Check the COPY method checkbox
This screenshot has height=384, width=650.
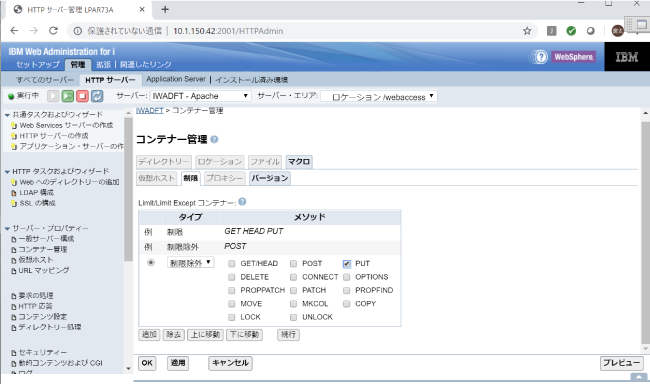coord(347,304)
